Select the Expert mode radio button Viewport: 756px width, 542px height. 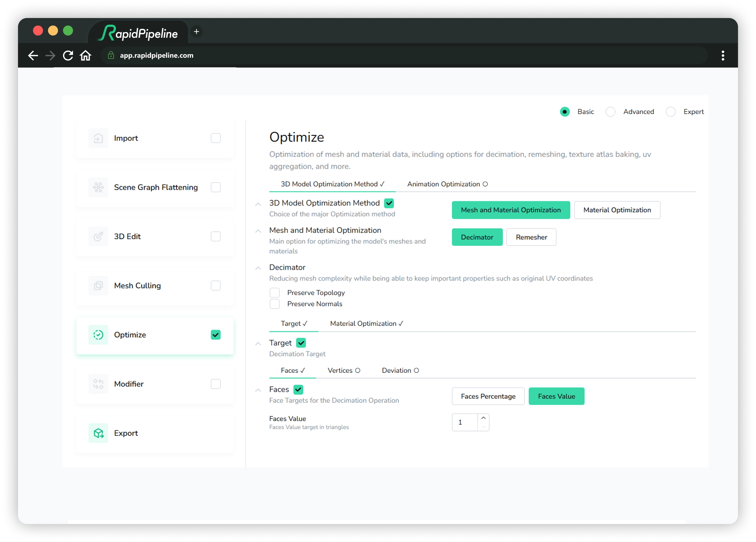671,112
